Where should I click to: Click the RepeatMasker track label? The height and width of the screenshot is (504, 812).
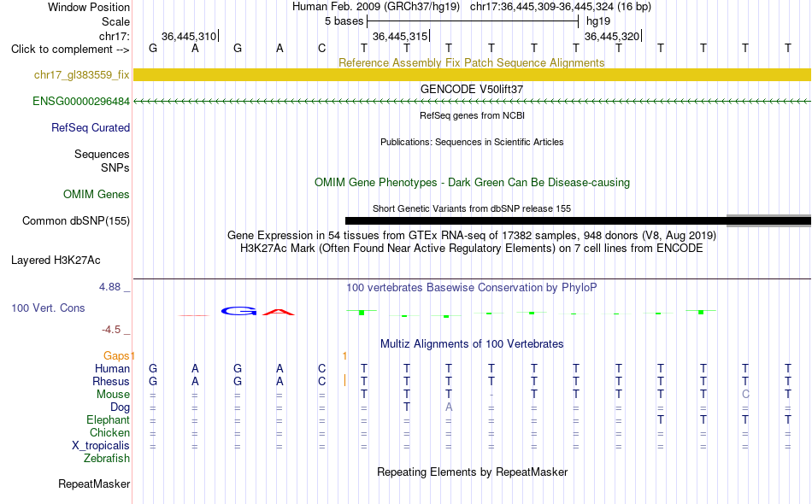pos(94,484)
